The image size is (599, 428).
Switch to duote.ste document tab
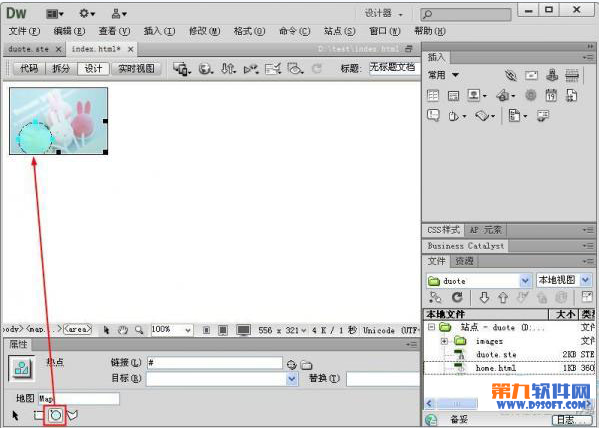(x=29, y=49)
